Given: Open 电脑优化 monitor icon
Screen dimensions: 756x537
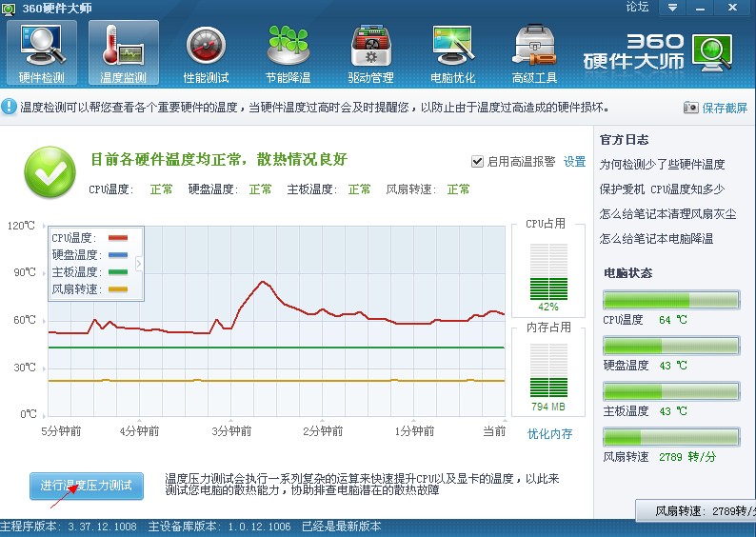Looking at the screenshot, I should (x=452, y=53).
